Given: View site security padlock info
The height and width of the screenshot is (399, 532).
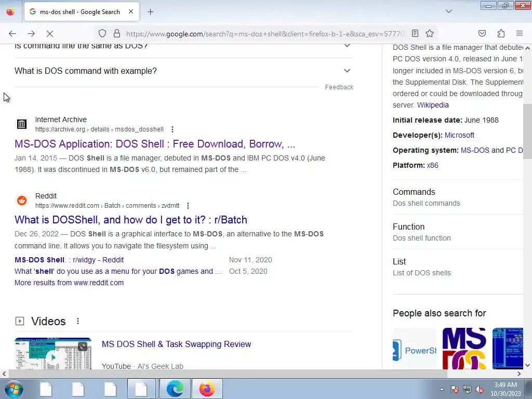Looking at the screenshot, I should click(x=117, y=33).
